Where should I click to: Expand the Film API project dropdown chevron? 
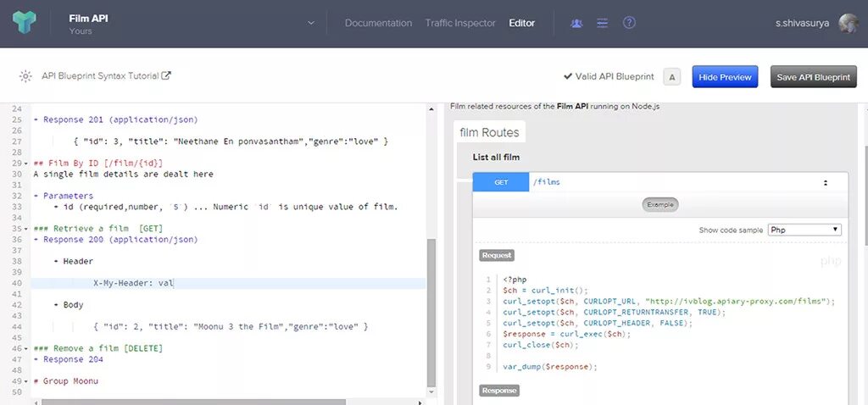(311, 23)
